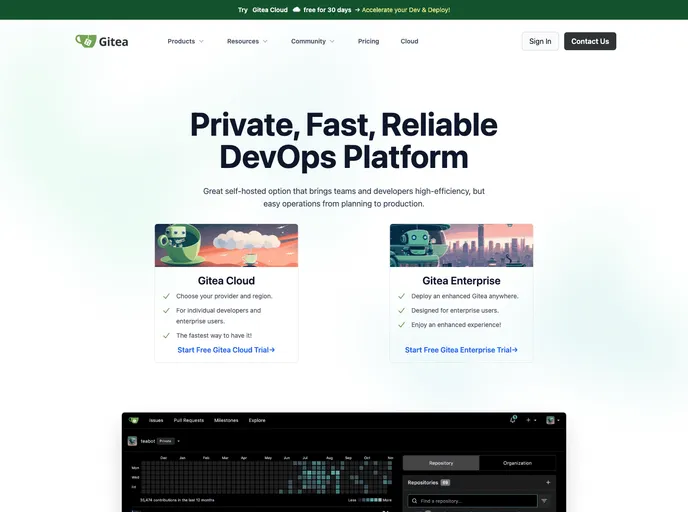The height and width of the screenshot is (512, 688).
Task: Click the 'Gitea Enterprise' card heading
Action: (x=462, y=281)
